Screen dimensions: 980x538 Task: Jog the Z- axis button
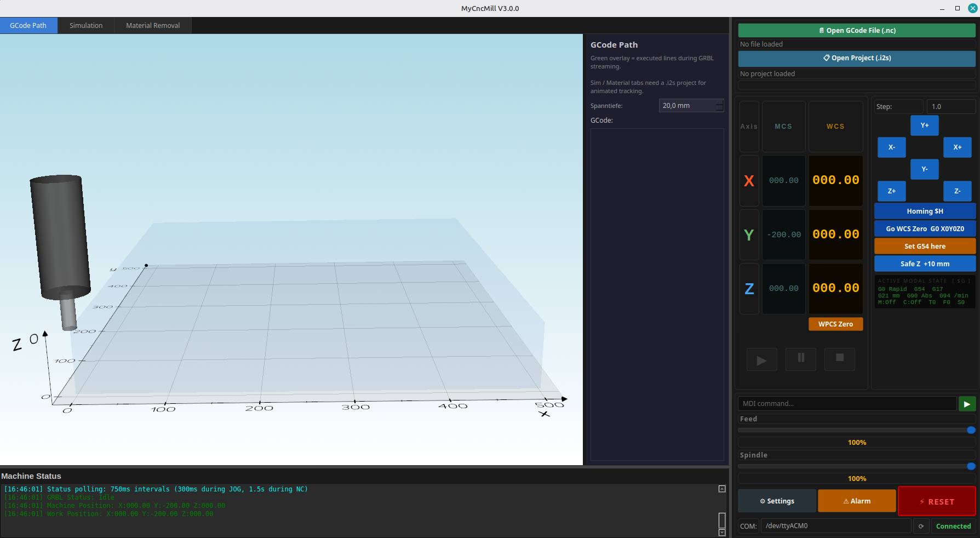pyautogui.click(x=958, y=191)
